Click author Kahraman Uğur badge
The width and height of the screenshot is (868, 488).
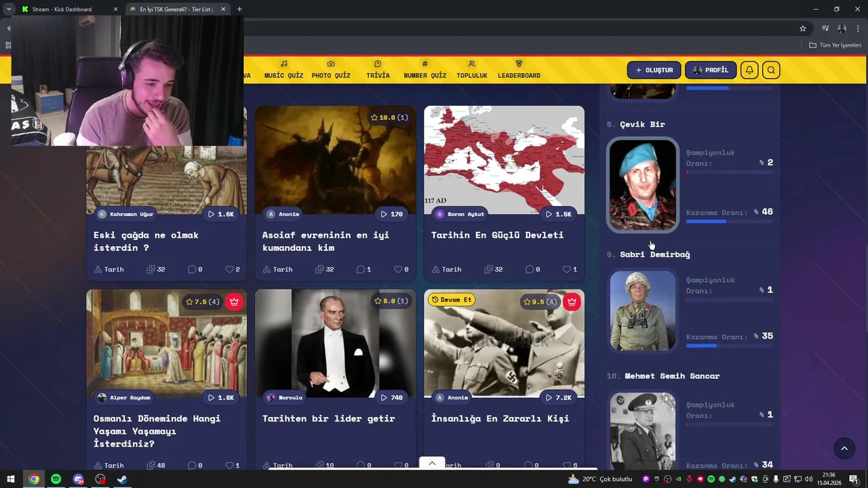[125, 214]
